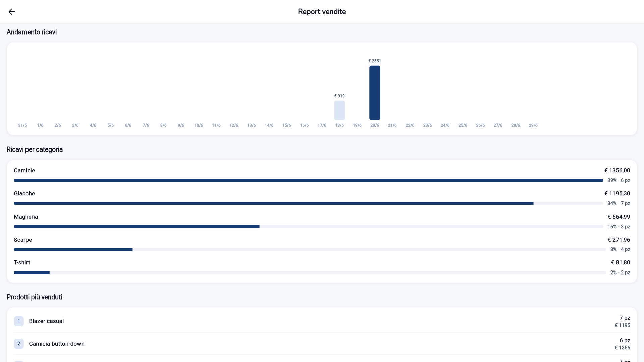
Task: Select the Camicie category name
Action: click(24, 170)
